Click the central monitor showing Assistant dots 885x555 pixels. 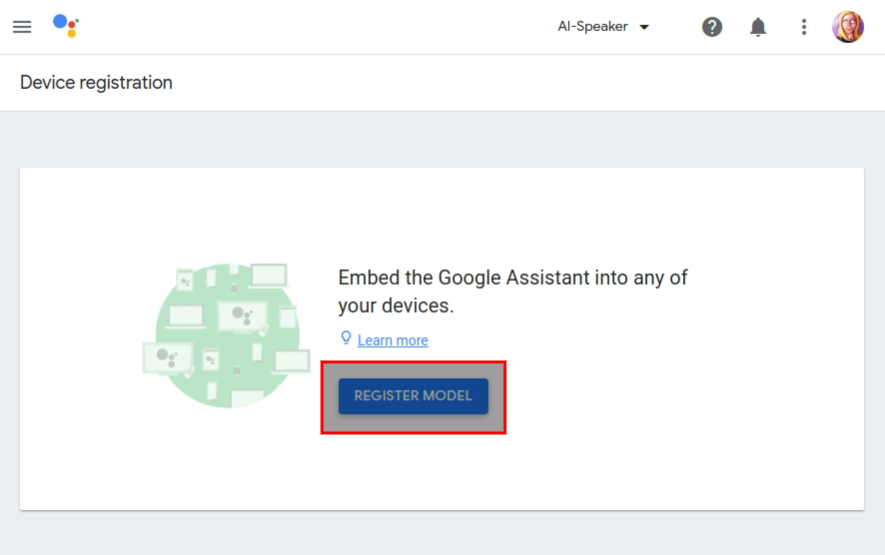coord(242,317)
